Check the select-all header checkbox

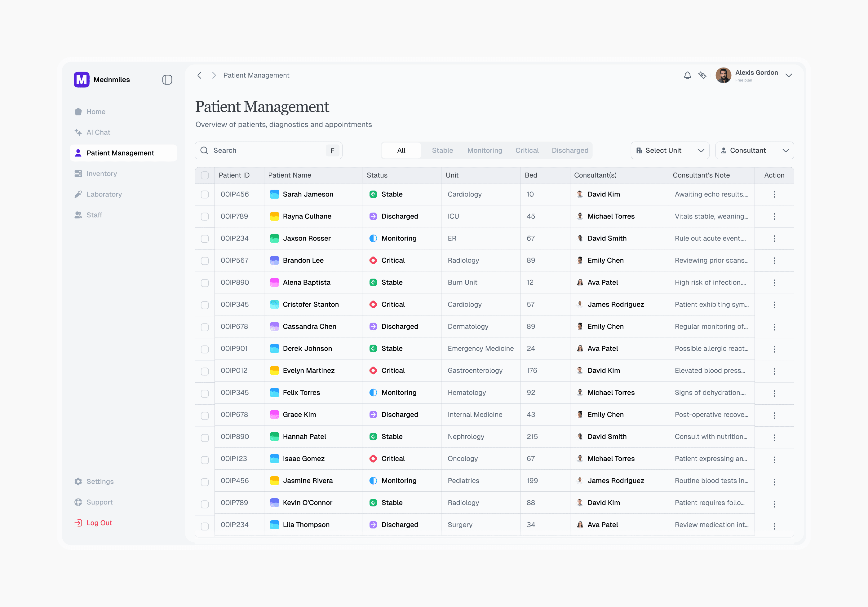(x=205, y=175)
